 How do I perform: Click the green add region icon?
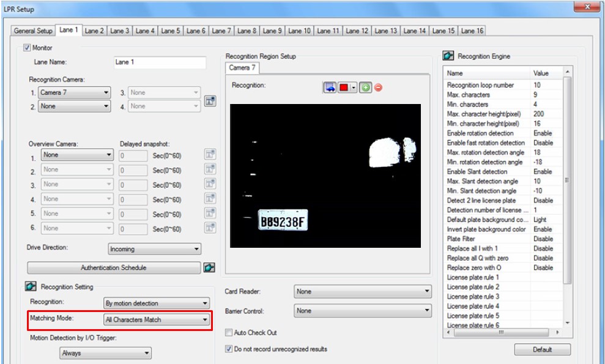(365, 87)
